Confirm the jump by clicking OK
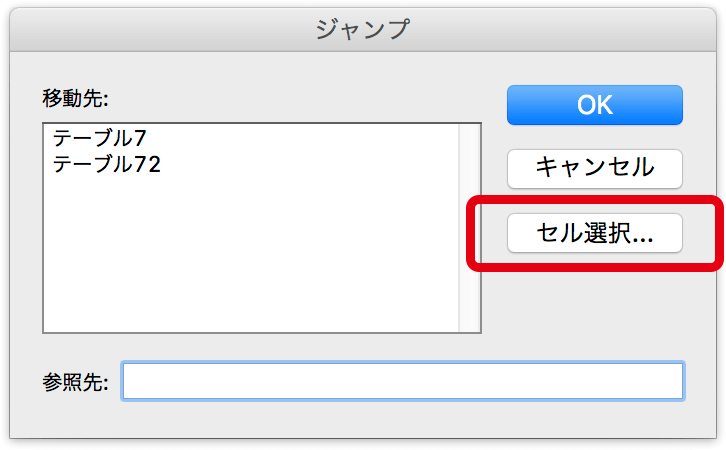Viewport: 726px width, 450px height. (595, 105)
